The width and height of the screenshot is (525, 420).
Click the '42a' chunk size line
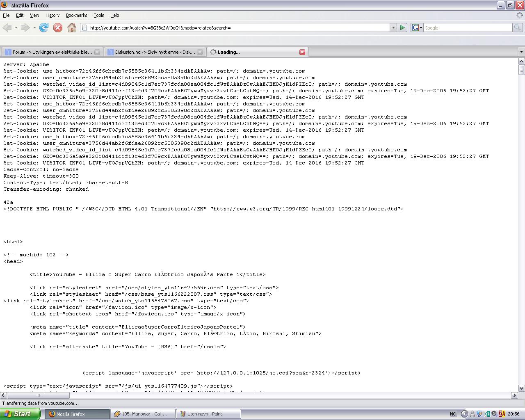(8, 202)
